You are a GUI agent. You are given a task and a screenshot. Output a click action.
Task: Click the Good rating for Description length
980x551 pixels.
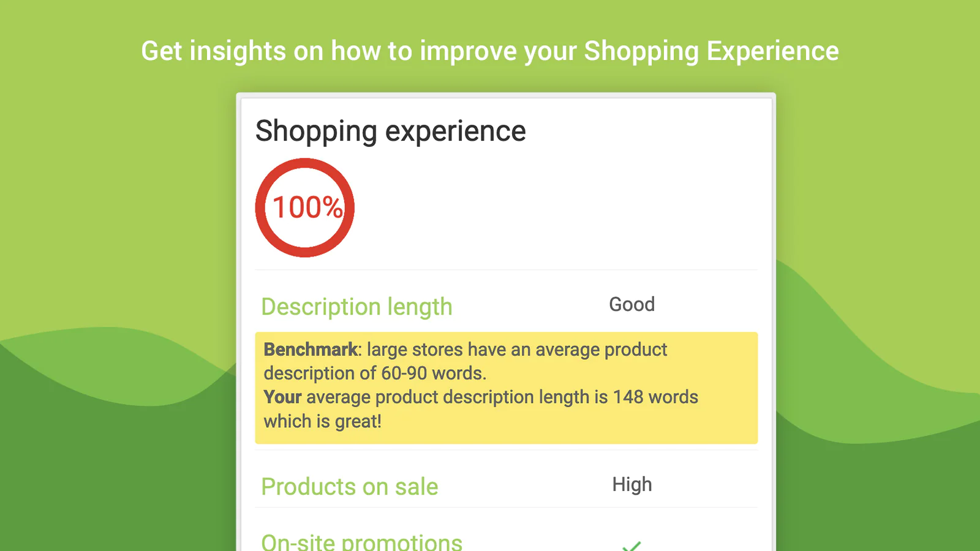(x=631, y=304)
